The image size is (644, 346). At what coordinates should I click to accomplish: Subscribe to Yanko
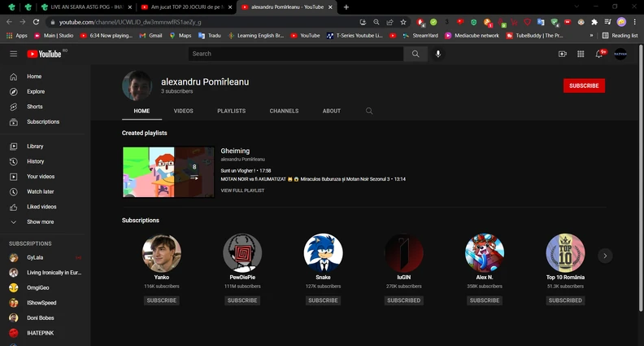click(162, 300)
